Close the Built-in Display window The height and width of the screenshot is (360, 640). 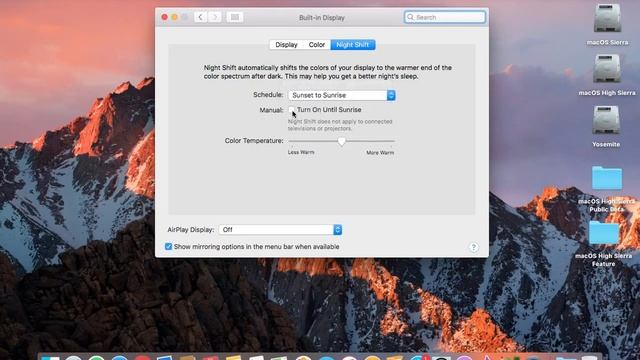click(164, 17)
